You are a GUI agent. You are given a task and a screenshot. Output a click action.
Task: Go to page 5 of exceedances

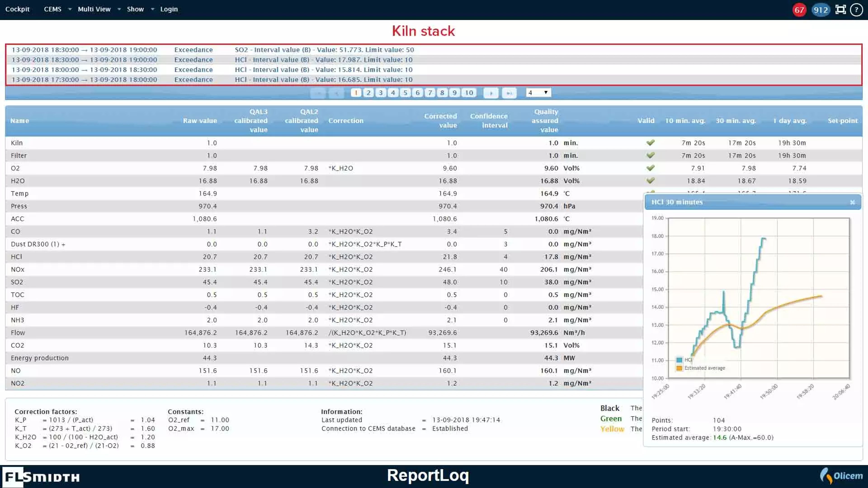405,93
